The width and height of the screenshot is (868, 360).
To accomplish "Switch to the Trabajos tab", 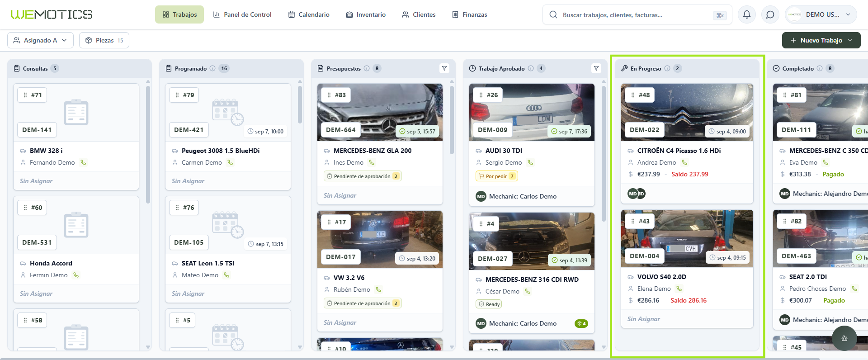I will pos(179,14).
